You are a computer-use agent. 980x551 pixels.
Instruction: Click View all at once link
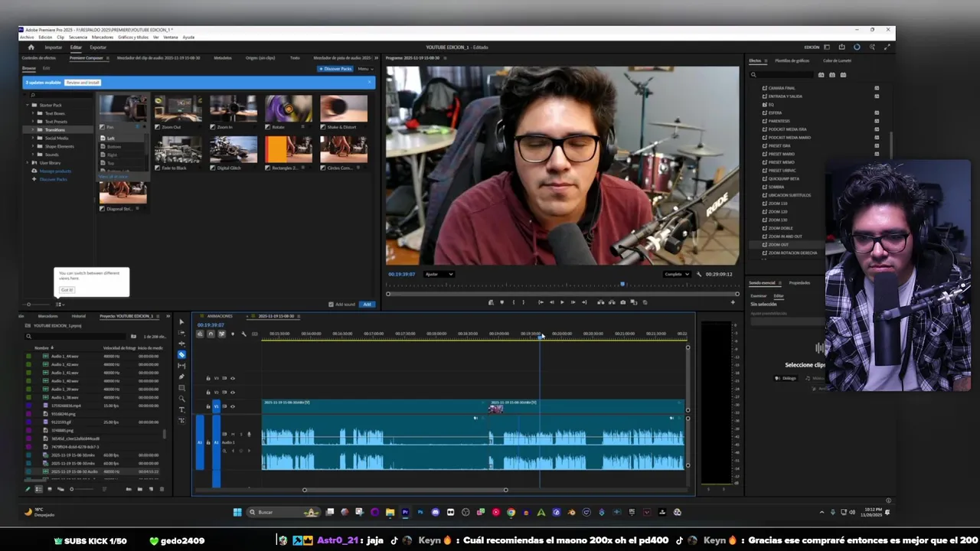[114, 177]
